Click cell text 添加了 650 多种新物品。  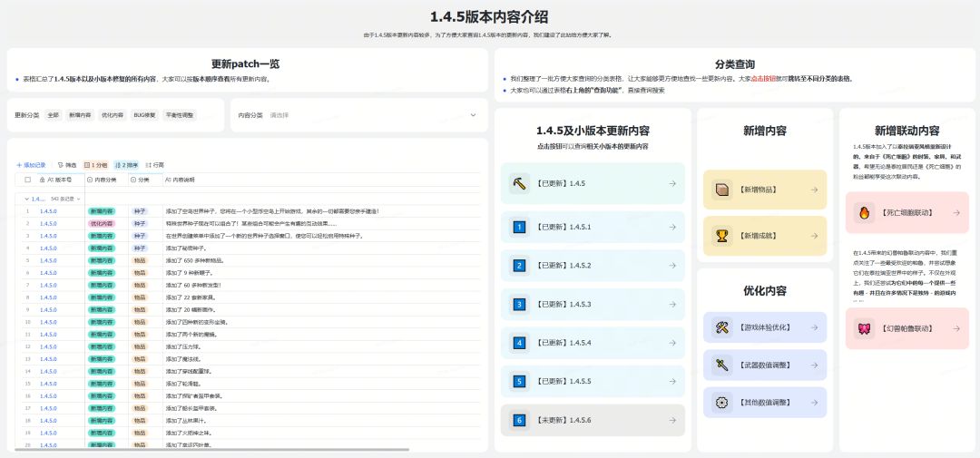[x=194, y=260]
